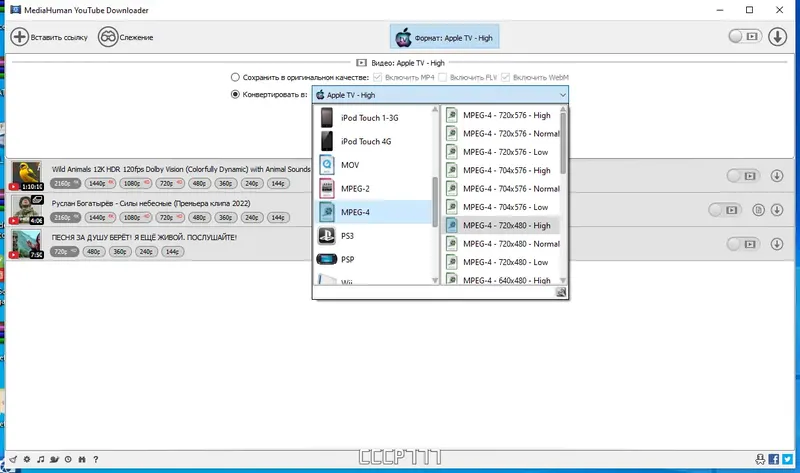
Task: Open settings gear in bottom status bar
Action: [27, 459]
